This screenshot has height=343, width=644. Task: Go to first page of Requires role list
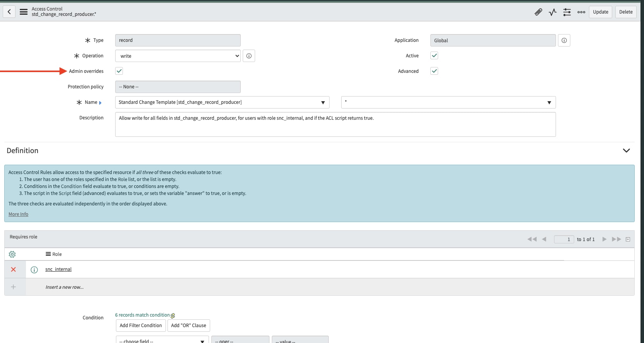(x=532, y=239)
